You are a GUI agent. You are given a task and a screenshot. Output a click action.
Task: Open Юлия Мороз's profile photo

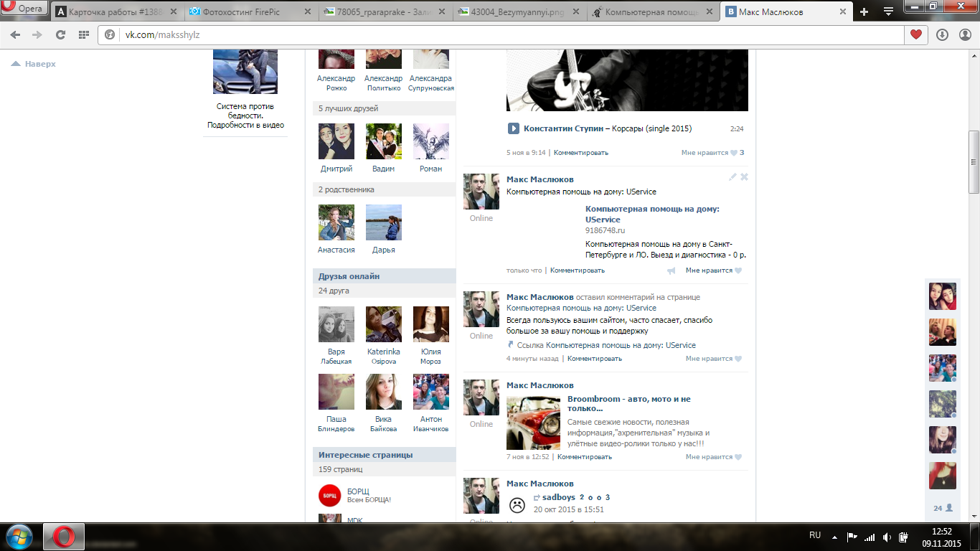coord(431,324)
